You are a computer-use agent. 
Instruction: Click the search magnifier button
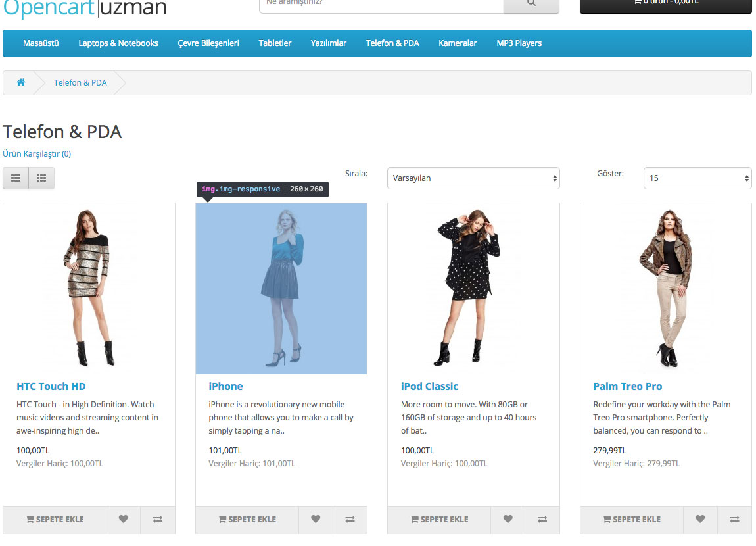[x=531, y=3]
